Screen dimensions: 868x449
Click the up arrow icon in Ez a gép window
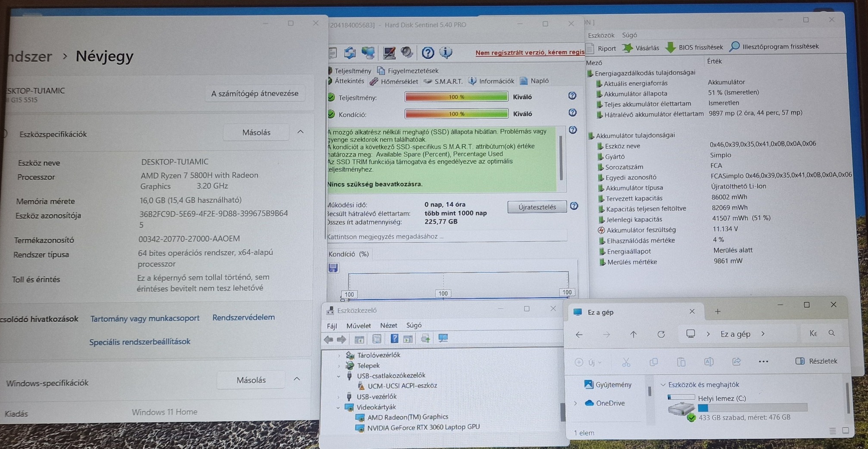tap(633, 334)
